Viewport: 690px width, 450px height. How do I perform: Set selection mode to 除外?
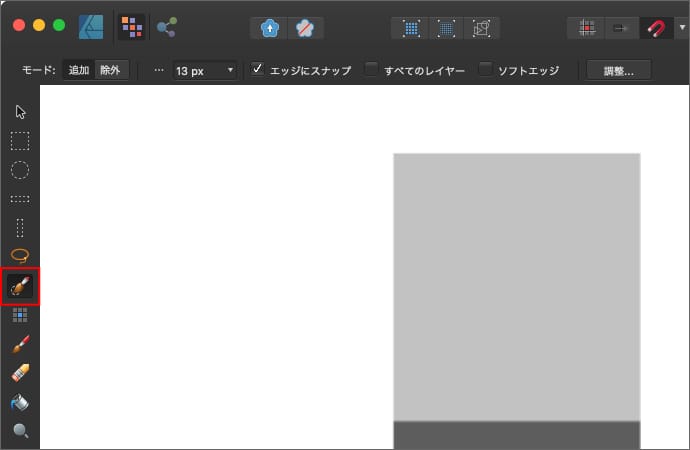coord(110,71)
